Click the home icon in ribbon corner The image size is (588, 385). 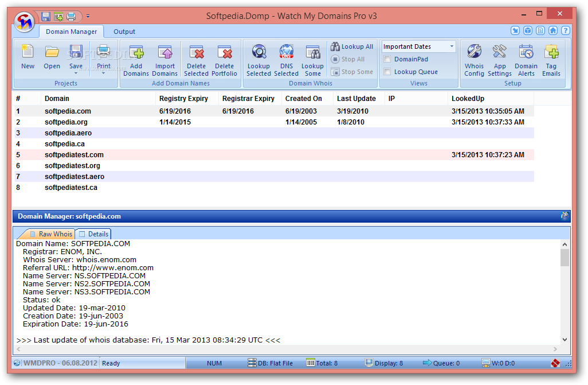point(552,30)
